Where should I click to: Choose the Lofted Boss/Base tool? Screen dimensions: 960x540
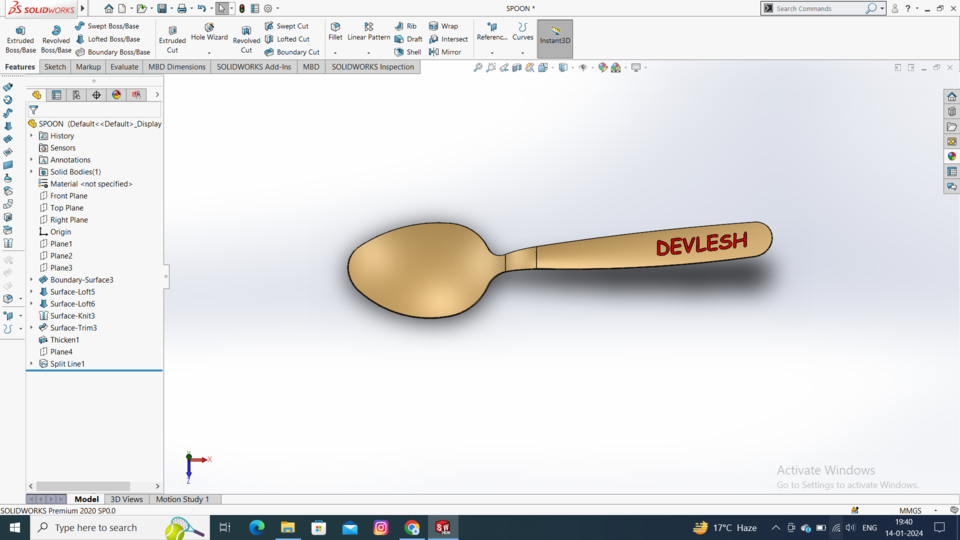tap(108, 39)
